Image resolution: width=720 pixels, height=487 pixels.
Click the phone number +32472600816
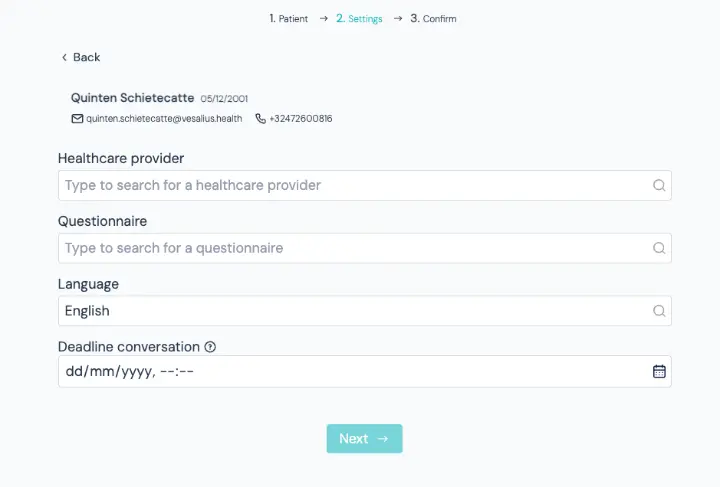tap(300, 119)
